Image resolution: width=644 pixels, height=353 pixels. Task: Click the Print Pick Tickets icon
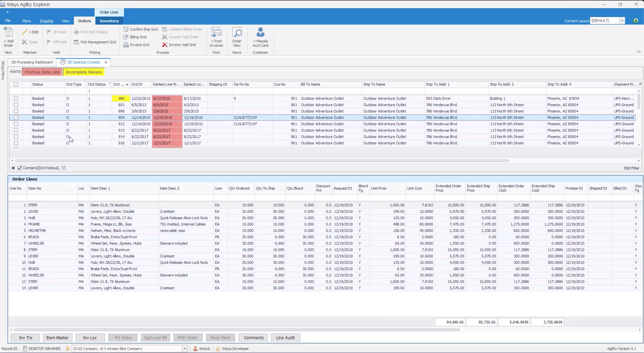point(91,32)
